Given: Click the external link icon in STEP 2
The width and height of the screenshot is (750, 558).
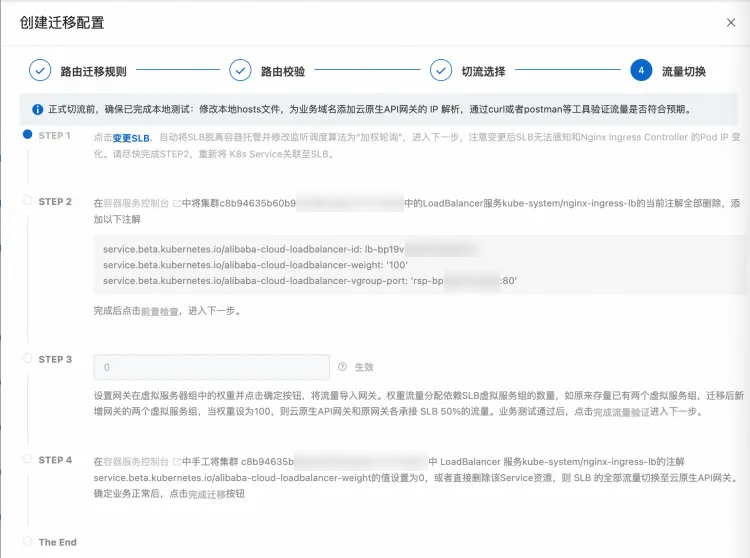Looking at the screenshot, I should pos(176,204).
